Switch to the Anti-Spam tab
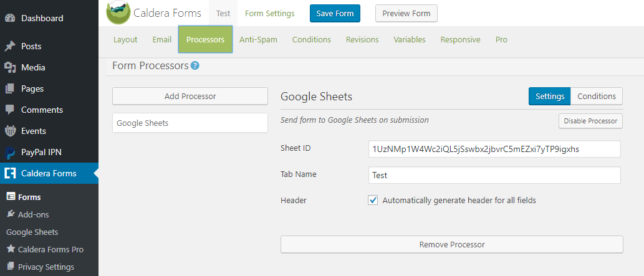 point(258,40)
